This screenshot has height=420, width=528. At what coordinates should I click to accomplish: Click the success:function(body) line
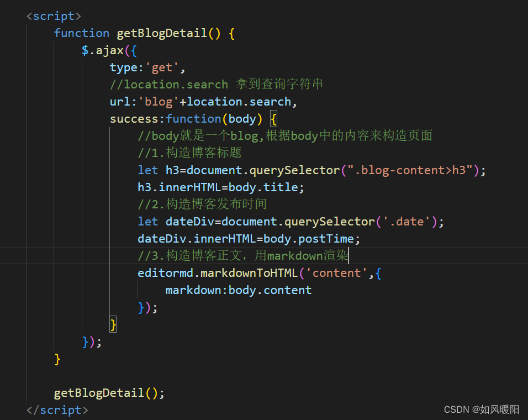coord(193,119)
